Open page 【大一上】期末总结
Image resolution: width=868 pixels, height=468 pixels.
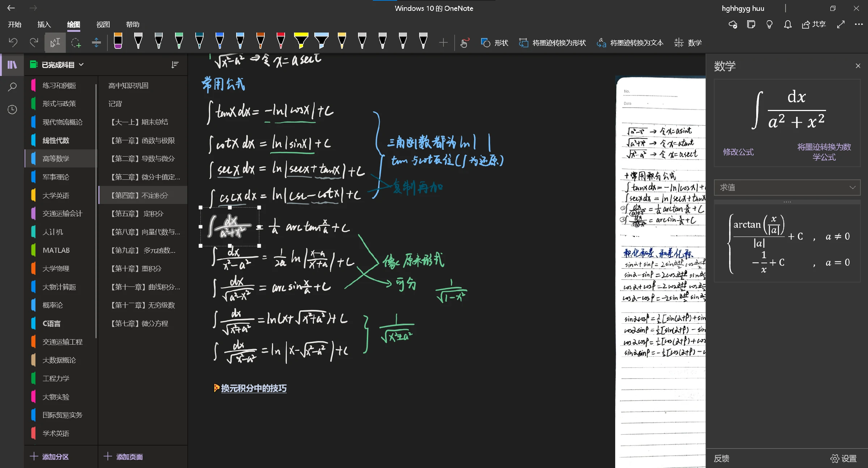tap(143, 122)
